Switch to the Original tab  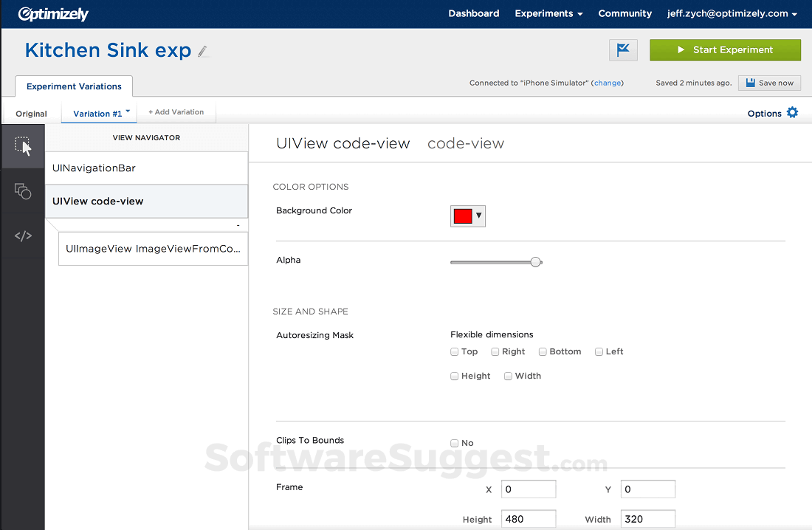click(31, 114)
